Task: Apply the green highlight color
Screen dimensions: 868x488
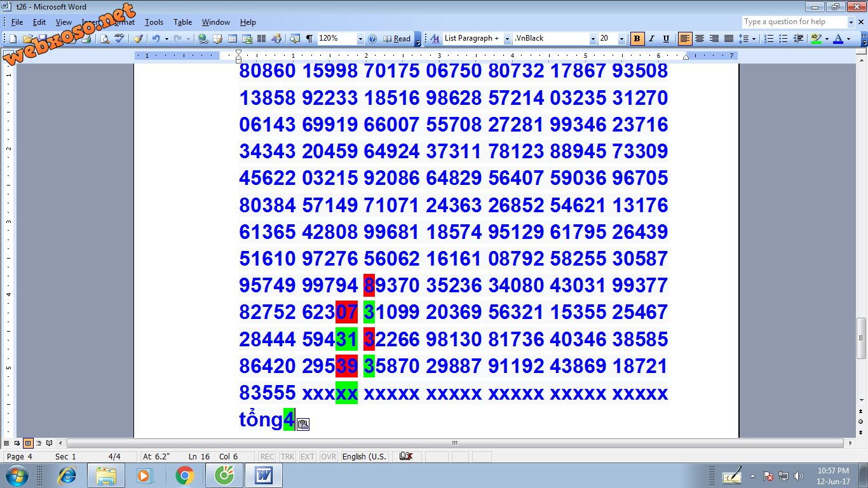Action: point(816,39)
